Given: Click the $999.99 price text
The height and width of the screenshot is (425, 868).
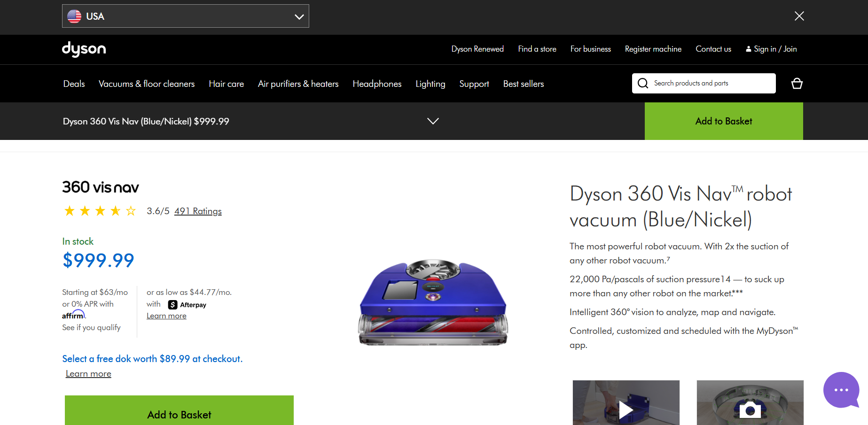Looking at the screenshot, I should 98,260.
